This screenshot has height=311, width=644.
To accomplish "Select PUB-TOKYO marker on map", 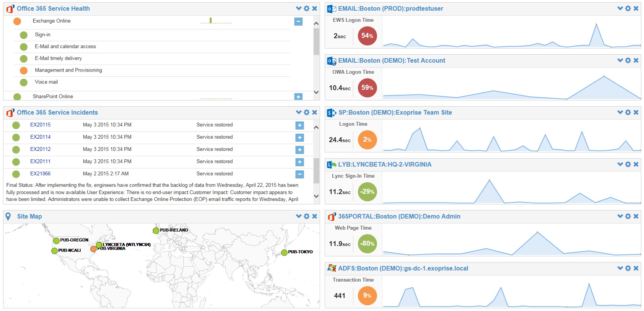I will click(x=284, y=253).
